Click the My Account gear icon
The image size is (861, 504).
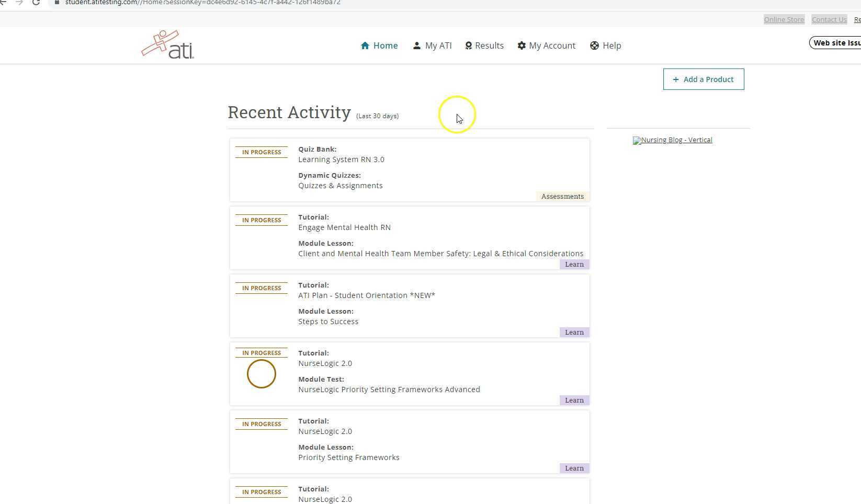click(x=522, y=45)
